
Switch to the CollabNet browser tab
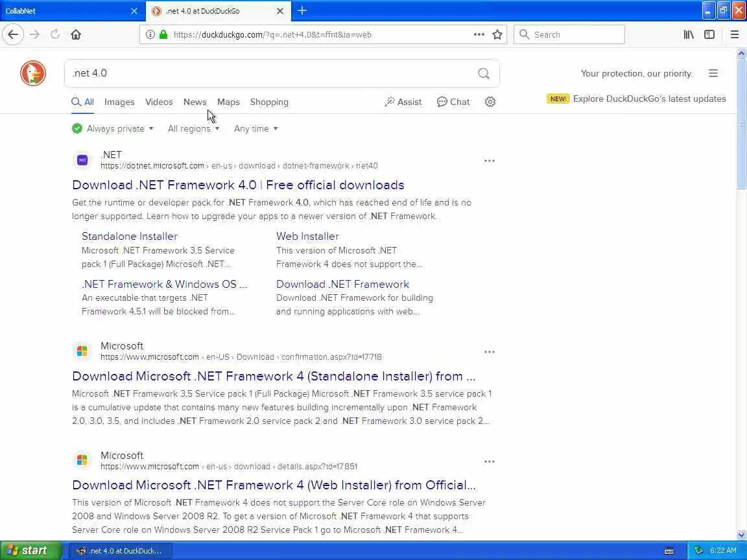(67, 10)
